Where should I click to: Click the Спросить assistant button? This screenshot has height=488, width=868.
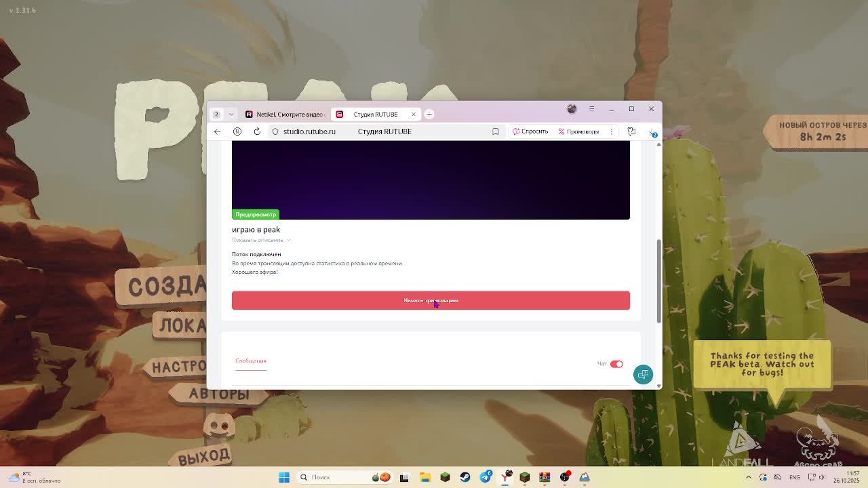click(530, 131)
